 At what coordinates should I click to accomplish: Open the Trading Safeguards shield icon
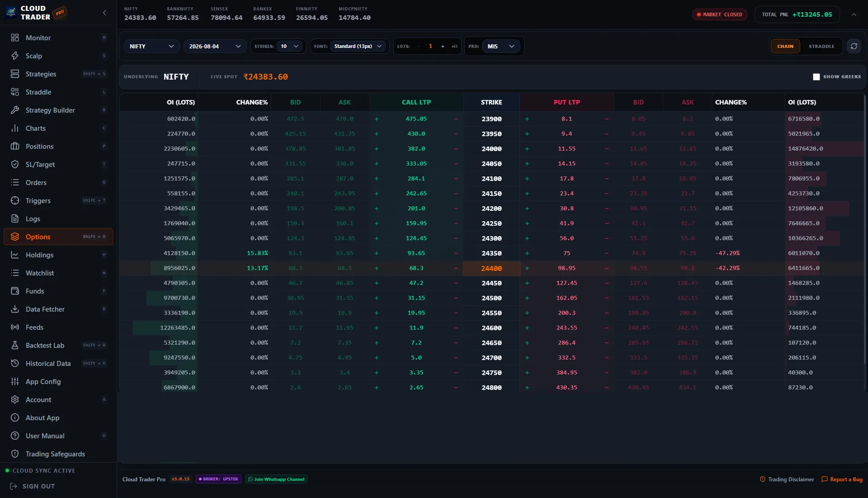click(15, 454)
